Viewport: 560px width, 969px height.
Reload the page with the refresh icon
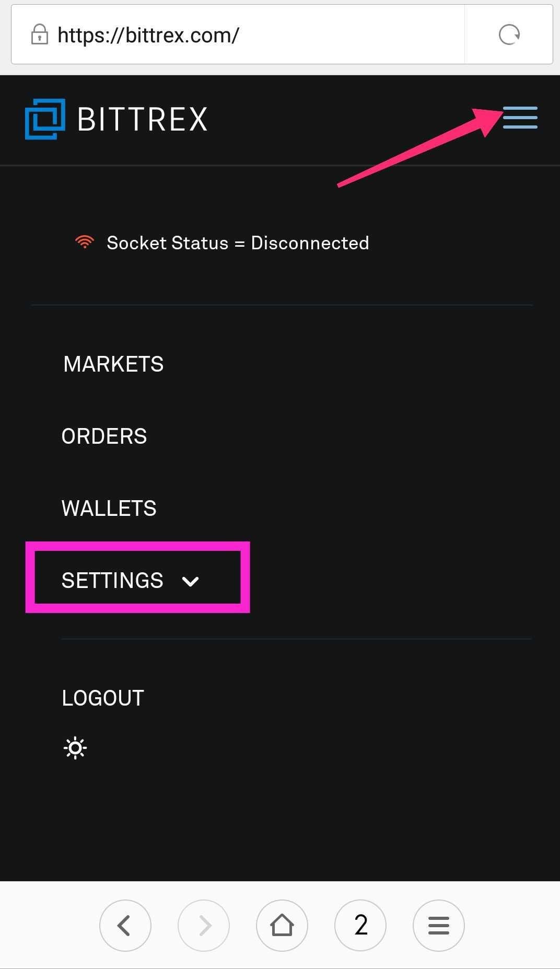tap(509, 35)
